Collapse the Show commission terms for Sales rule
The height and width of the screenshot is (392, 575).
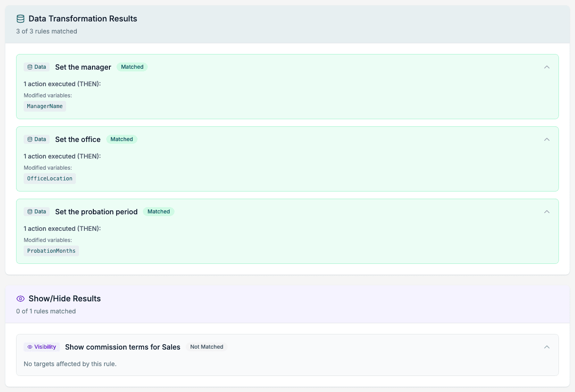point(547,347)
